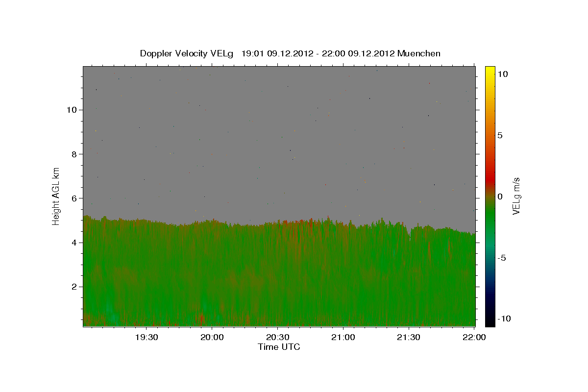
Task: Click the '20:00' time tick label
Action: [212, 337]
